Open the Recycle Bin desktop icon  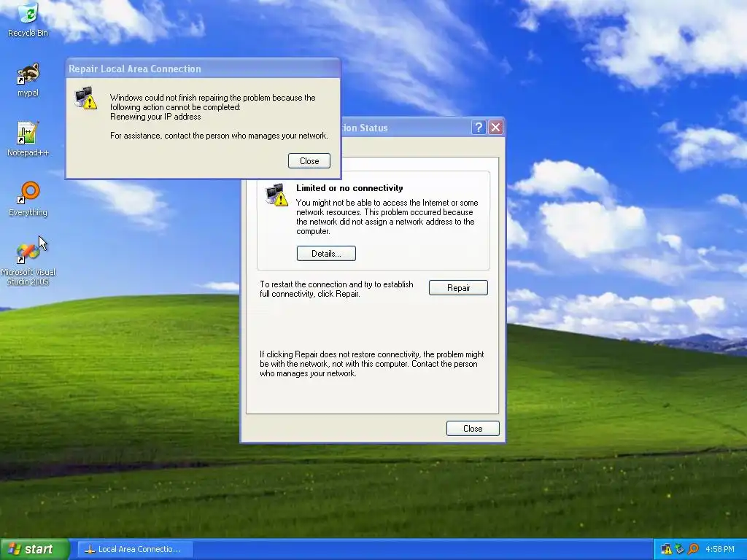tap(28, 19)
